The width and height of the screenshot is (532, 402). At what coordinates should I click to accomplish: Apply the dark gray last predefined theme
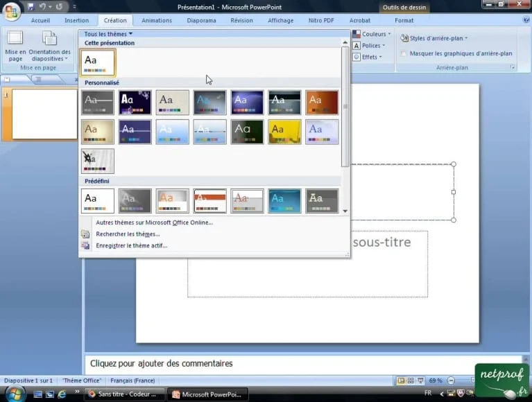pos(322,201)
